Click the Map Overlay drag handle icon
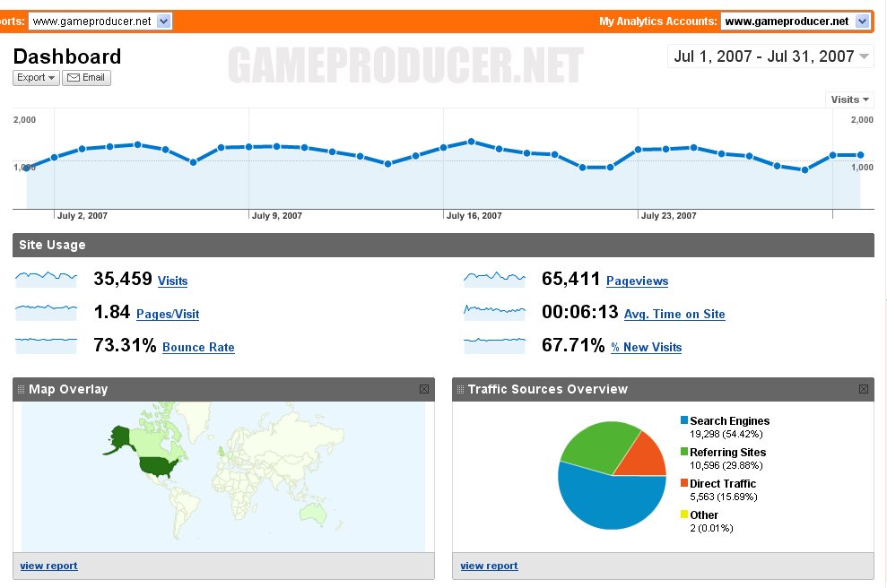Viewport: 887px width, 588px height. 21,389
